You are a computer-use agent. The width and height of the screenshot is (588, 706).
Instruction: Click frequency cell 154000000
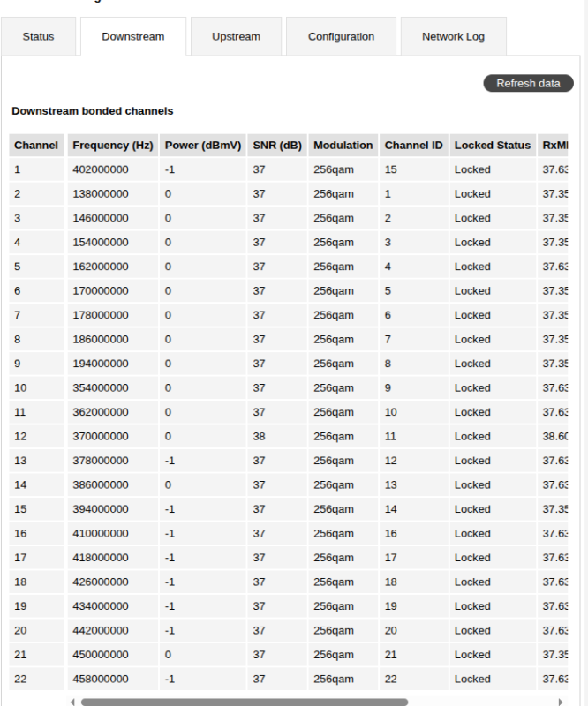(x=113, y=242)
